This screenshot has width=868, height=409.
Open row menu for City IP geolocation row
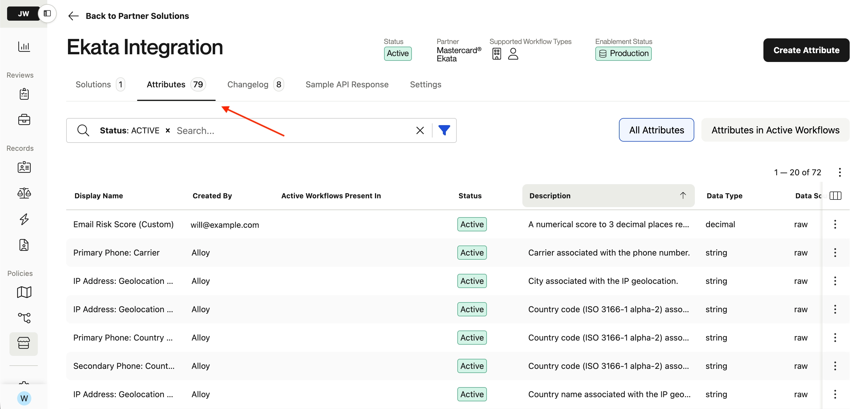coord(835,281)
